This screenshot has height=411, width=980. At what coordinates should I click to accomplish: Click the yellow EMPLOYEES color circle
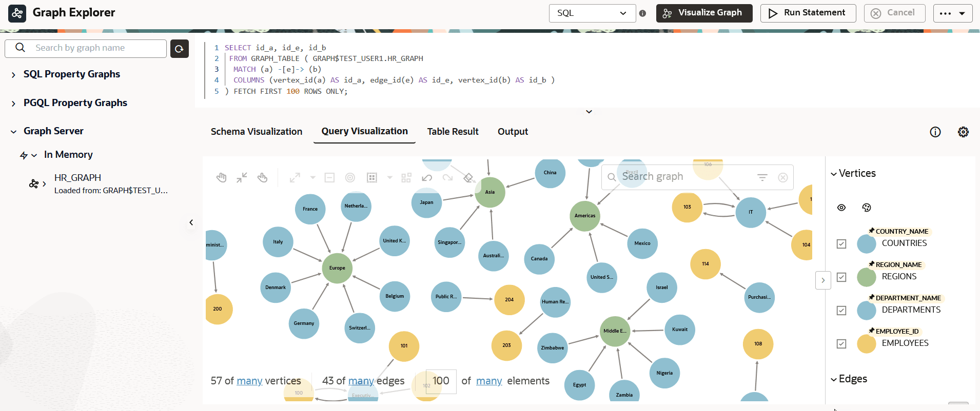[867, 344]
